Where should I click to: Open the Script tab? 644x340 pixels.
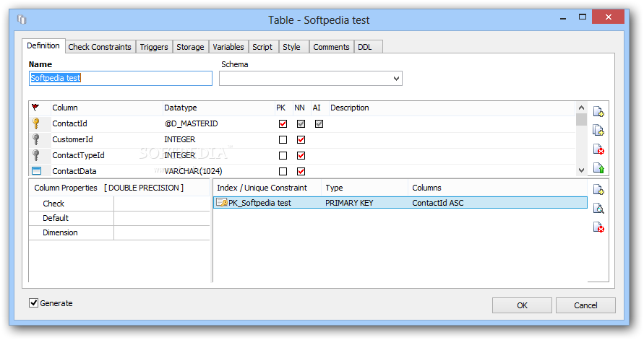click(x=262, y=47)
